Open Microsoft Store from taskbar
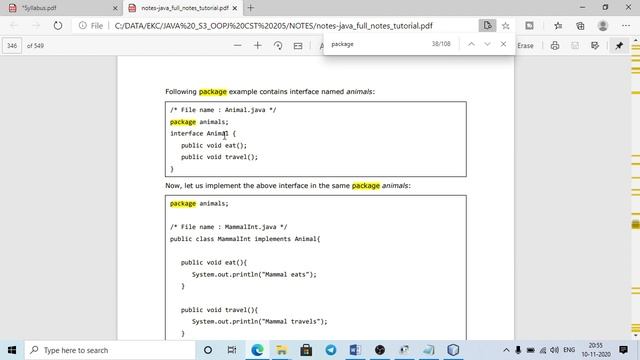The width and height of the screenshot is (640, 360). pos(306,350)
